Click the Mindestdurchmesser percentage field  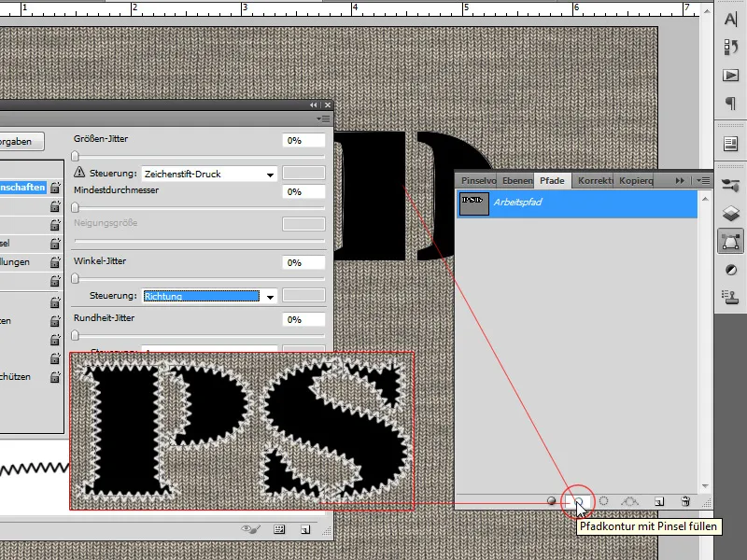pos(303,192)
